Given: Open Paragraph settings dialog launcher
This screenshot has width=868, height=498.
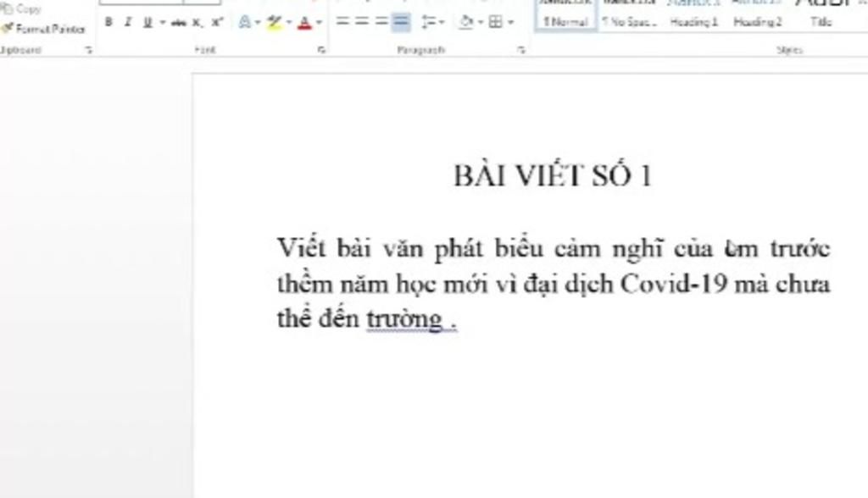Looking at the screenshot, I should pyautogui.click(x=521, y=50).
